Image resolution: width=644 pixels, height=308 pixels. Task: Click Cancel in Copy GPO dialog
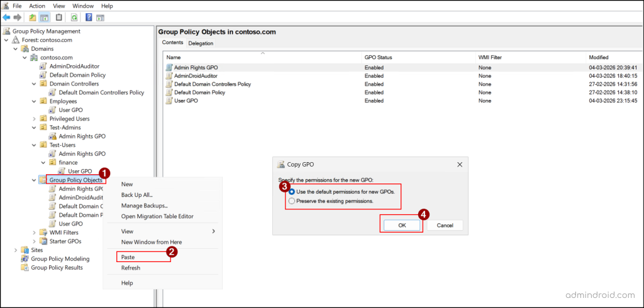click(x=445, y=225)
